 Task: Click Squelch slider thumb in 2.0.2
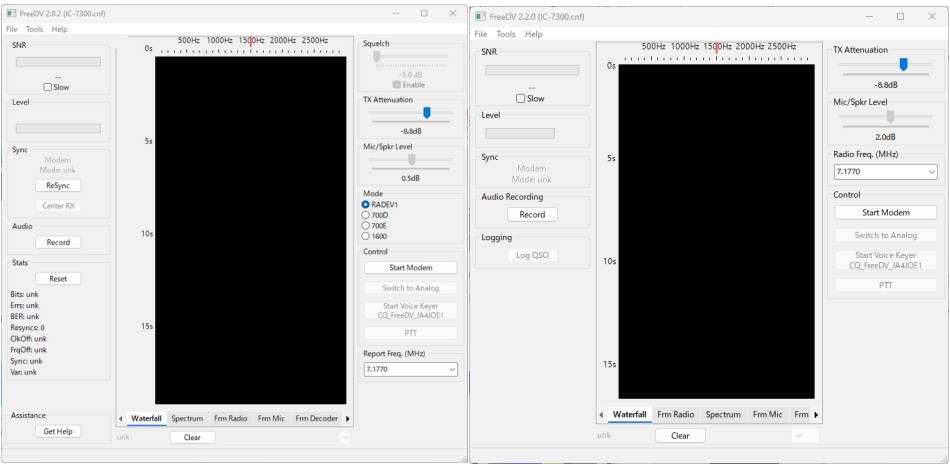pos(376,56)
